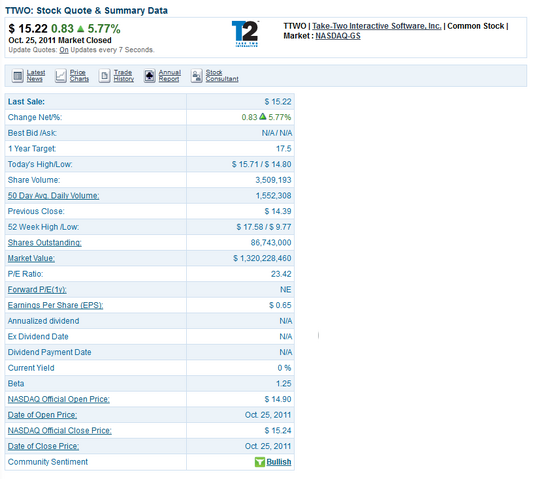Click the Bullish community sentiment link
This screenshot has height=479, width=535.
279,462
